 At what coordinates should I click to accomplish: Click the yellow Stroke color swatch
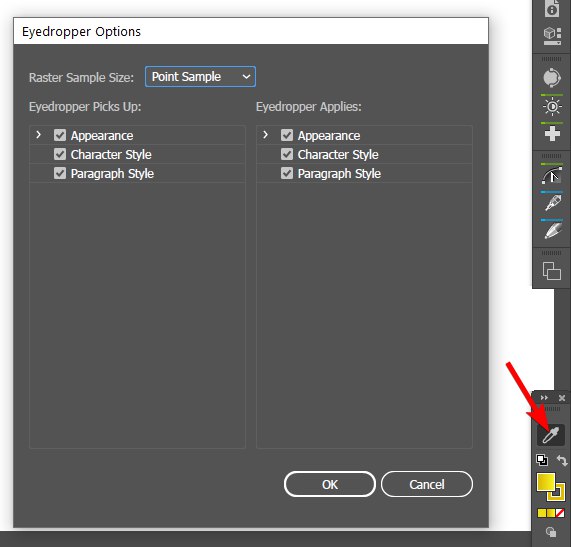point(559,496)
